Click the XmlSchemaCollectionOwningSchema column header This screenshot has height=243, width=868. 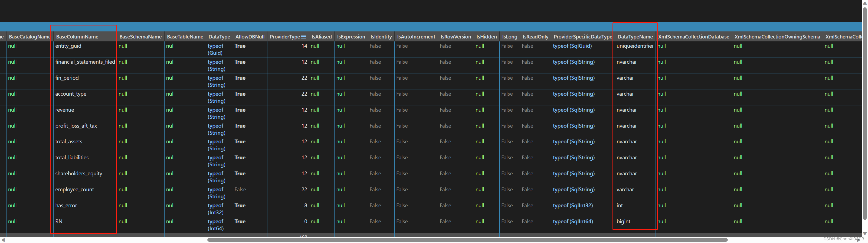777,37
